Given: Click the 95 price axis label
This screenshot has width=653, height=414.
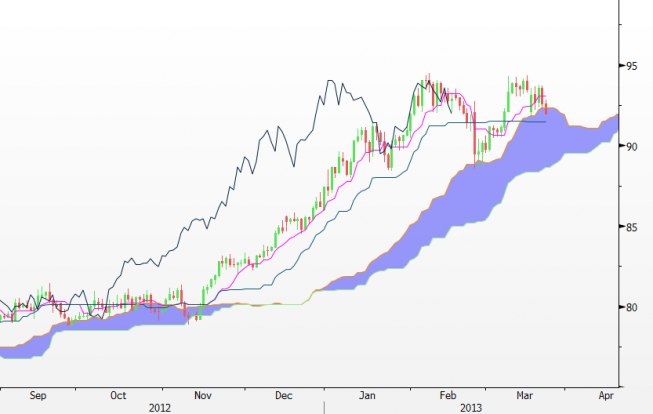Looking at the screenshot, I should click(x=632, y=66).
